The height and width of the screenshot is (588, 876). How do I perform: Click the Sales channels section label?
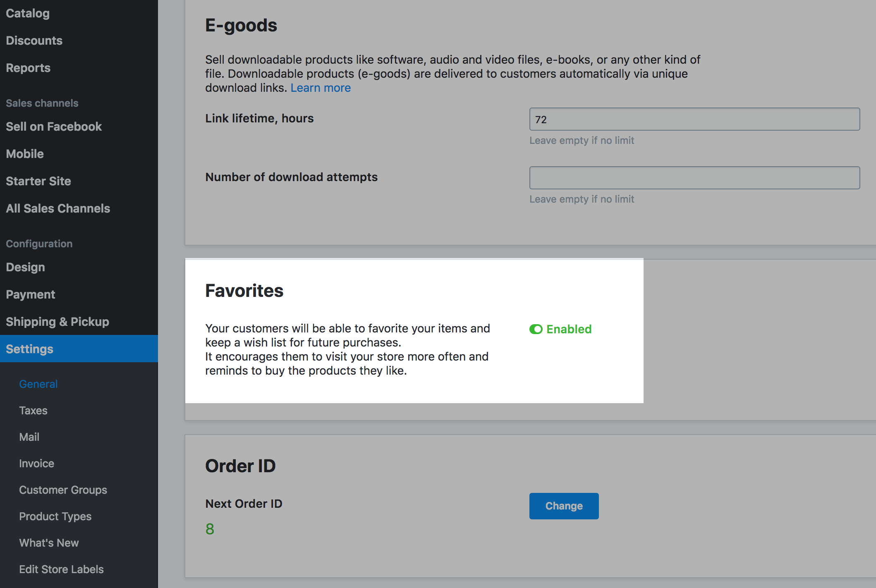(42, 103)
